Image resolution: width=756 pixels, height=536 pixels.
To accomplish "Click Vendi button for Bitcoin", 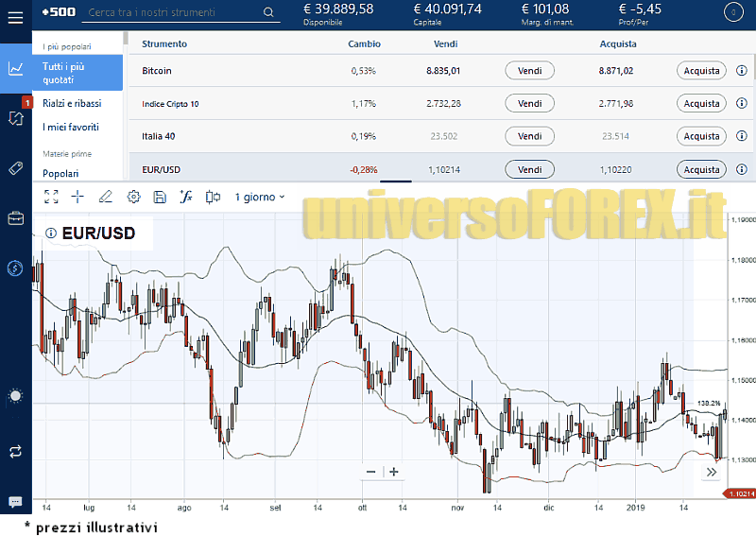I will [x=529, y=71].
